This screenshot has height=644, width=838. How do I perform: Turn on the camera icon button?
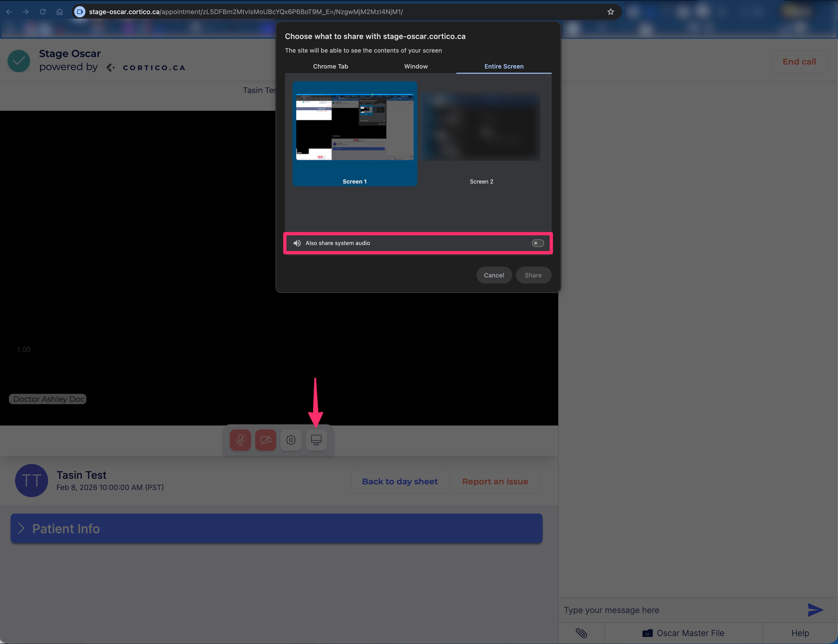pos(266,440)
